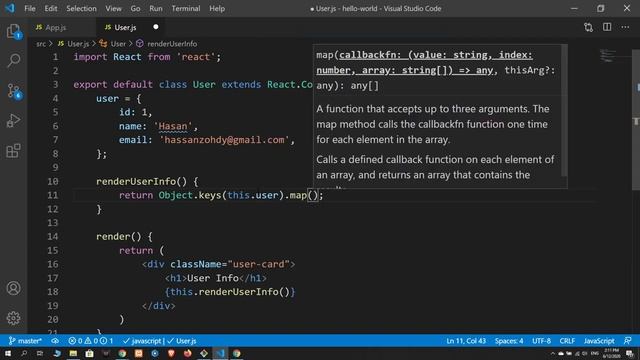Close the unsaved User.js tab dot
The width and height of the screenshot is (640, 360).
[x=156, y=27]
